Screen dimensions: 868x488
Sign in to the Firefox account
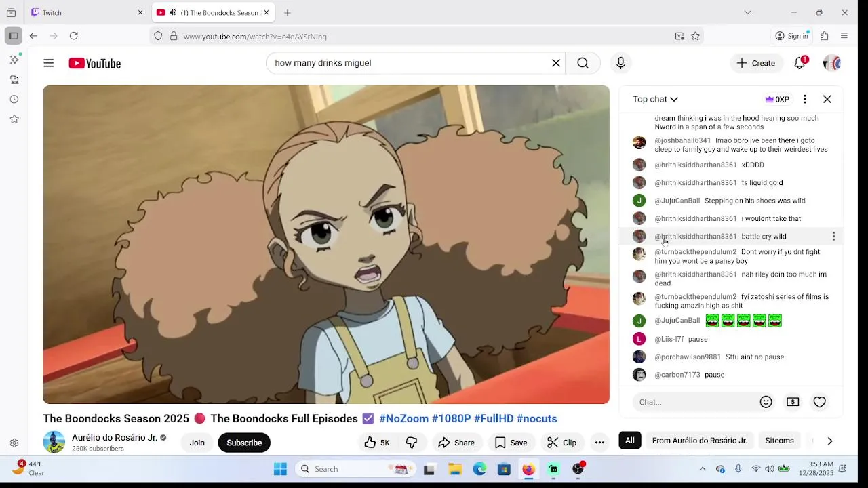tap(792, 36)
